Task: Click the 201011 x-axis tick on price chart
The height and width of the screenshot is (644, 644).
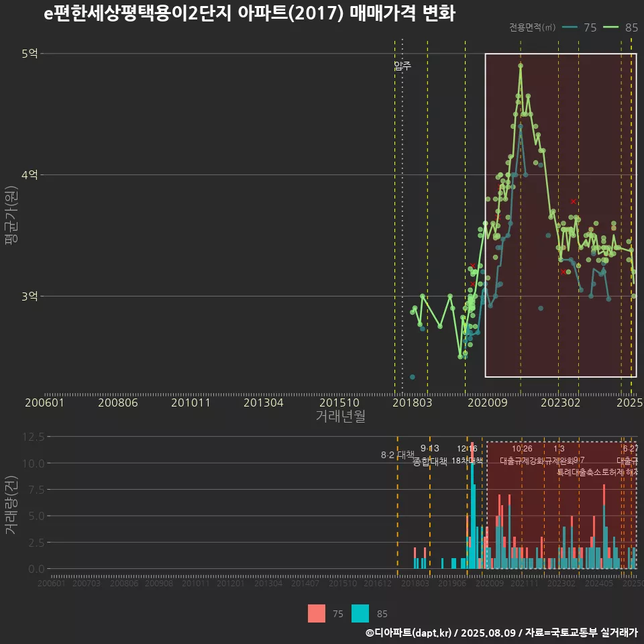Action: click(191, 402)
